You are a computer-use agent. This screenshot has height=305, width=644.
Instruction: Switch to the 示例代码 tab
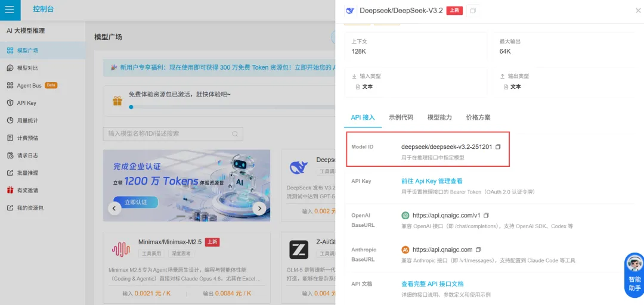[x=401, y=117]
